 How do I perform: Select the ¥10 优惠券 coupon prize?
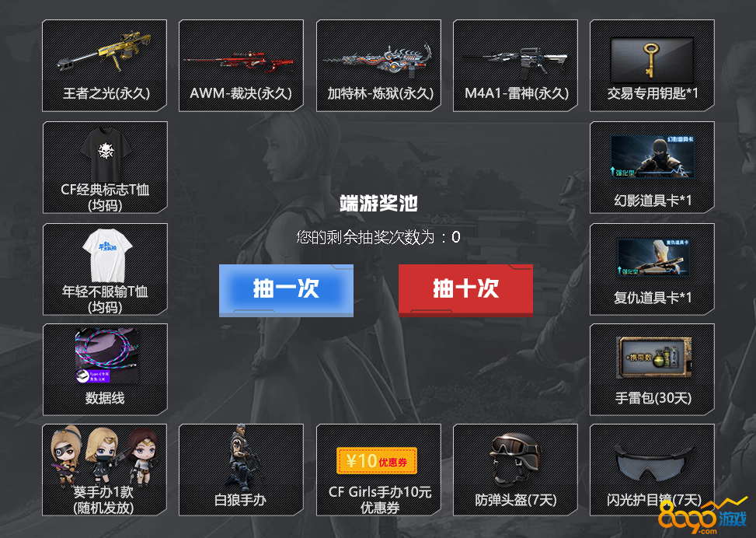pyautogui.click(x=378, y=470)
